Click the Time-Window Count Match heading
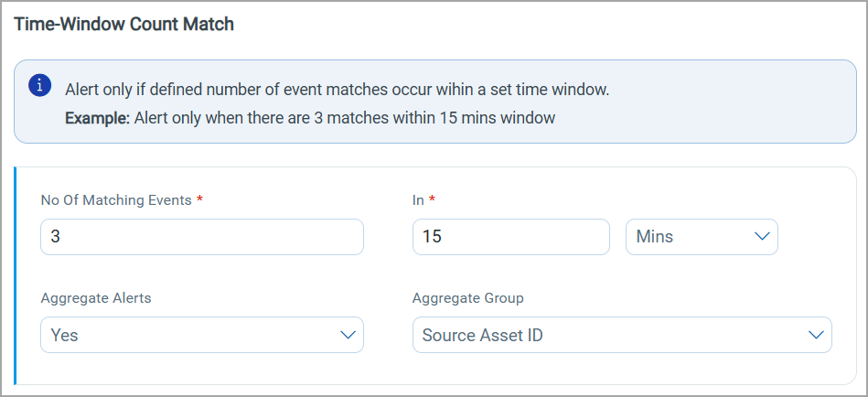This screenshot has width=868, height=397. (124, 25)
